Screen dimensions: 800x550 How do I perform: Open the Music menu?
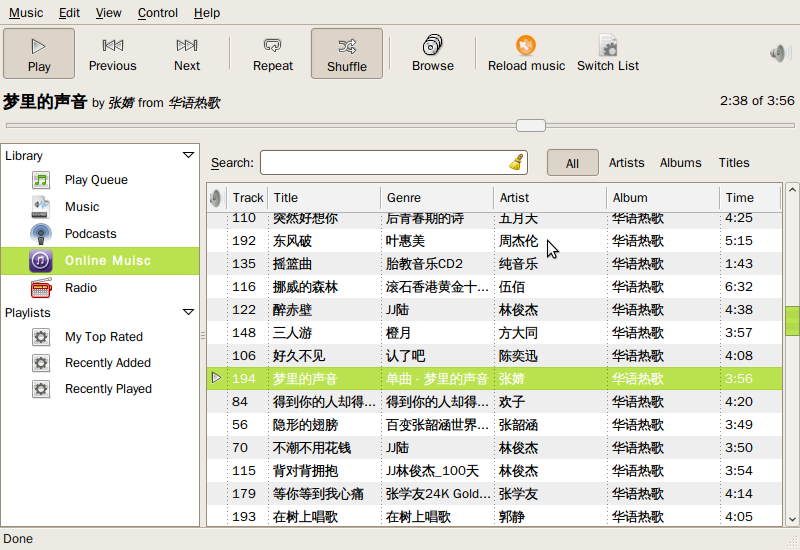[x=26, y=13]
